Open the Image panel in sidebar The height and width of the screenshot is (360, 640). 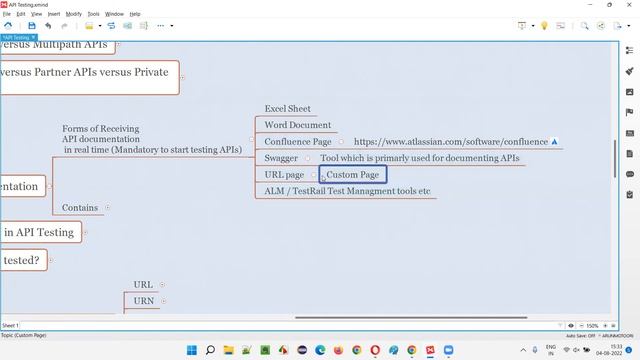pos(629,92)
